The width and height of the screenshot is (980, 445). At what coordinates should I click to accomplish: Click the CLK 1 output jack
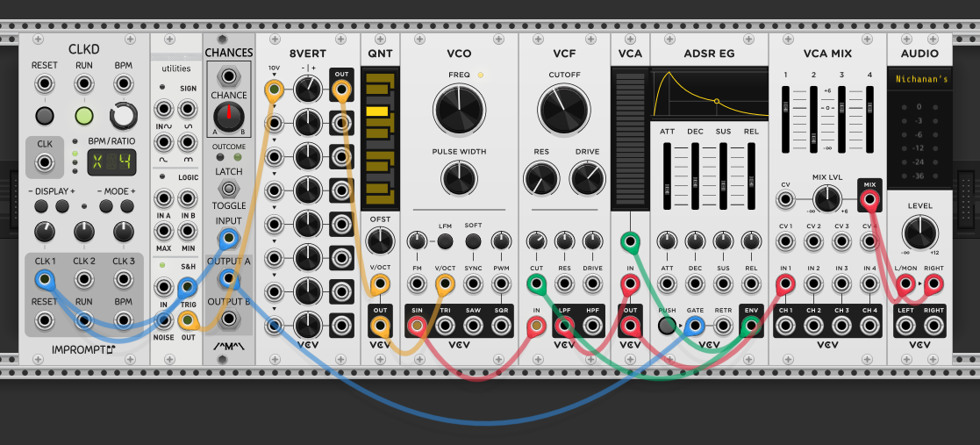point(45,279)
